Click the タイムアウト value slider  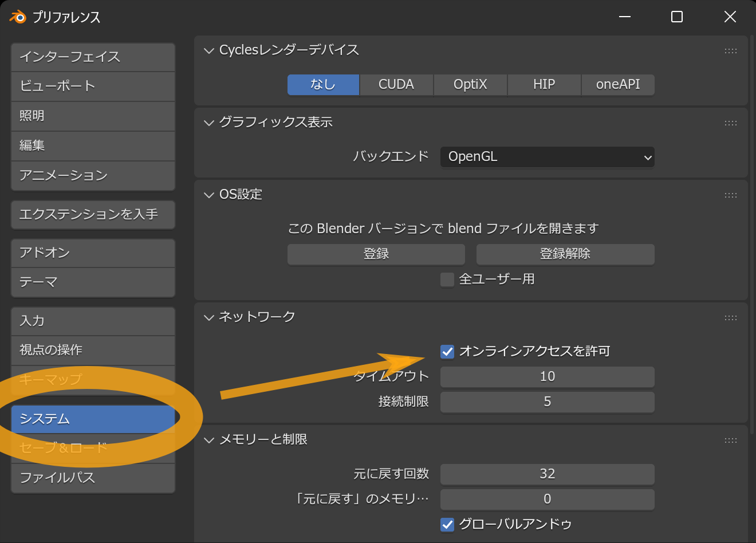tap(547, 377)
